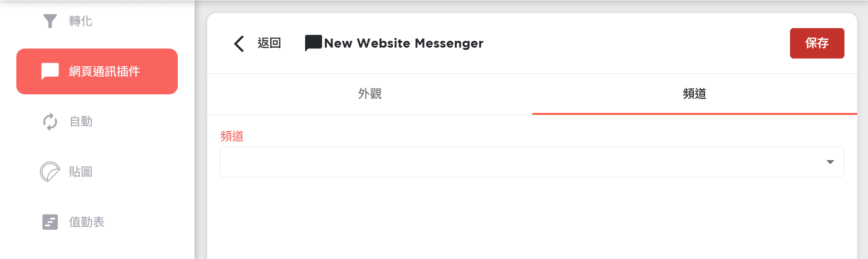This screenshot has width=868, height=259.
Task: Open the empty 頻道 select field
Action: [x=532, y=162]
